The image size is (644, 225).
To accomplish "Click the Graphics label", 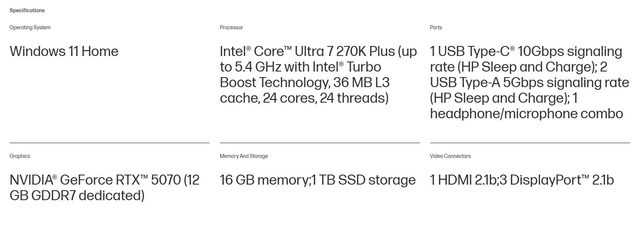I will [x=20, y=156].
